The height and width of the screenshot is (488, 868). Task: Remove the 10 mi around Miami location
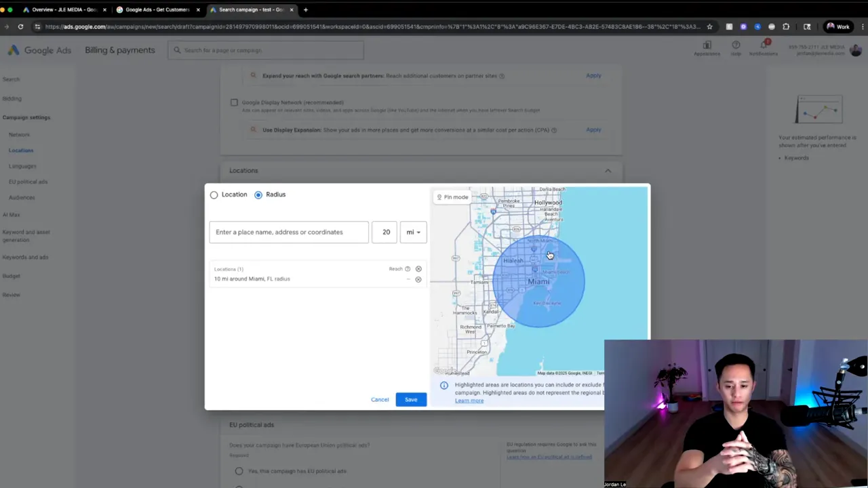tap(418, 279)
